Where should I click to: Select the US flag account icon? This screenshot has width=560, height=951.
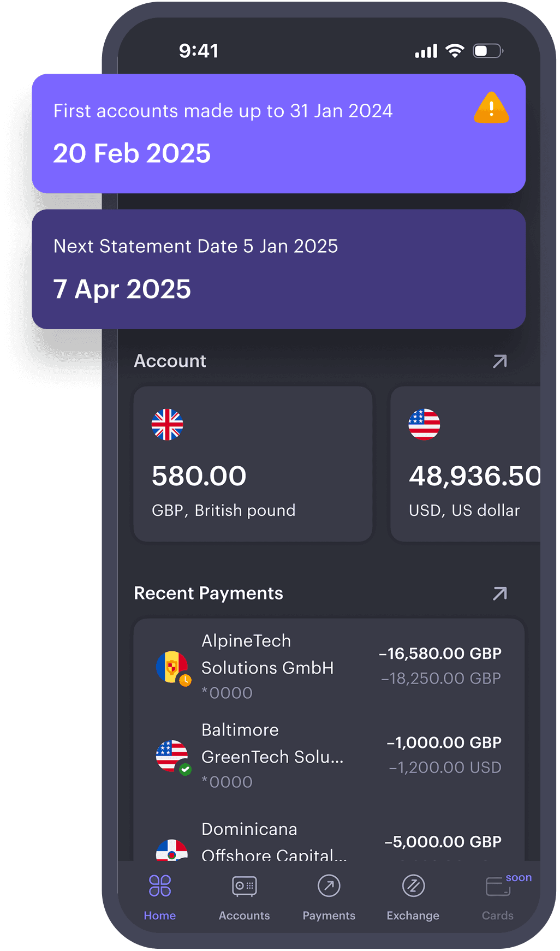[424, 424]
